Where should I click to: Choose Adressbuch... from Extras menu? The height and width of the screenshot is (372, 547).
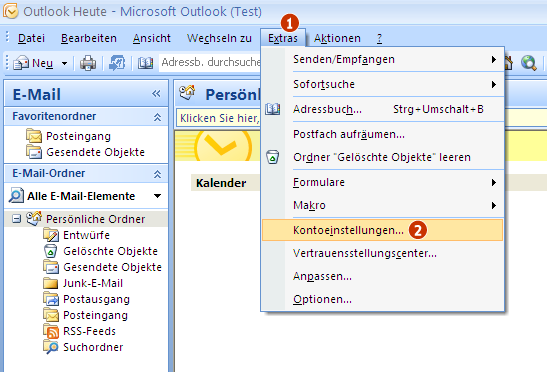[x=383, y=109]
